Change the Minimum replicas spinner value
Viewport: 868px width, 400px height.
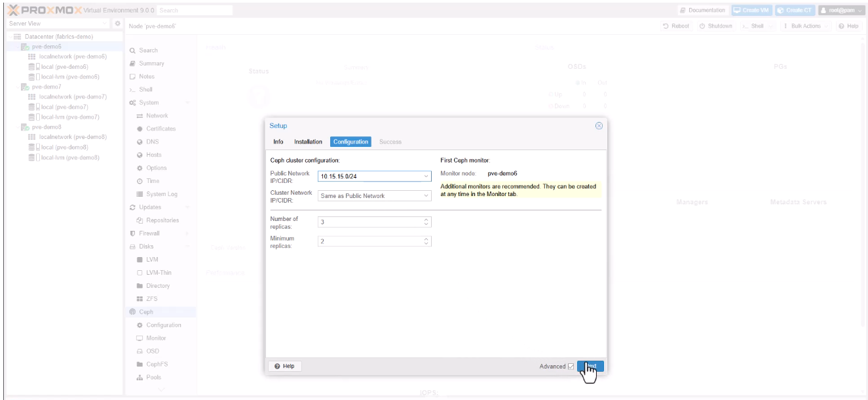click(x=427, y=241)
